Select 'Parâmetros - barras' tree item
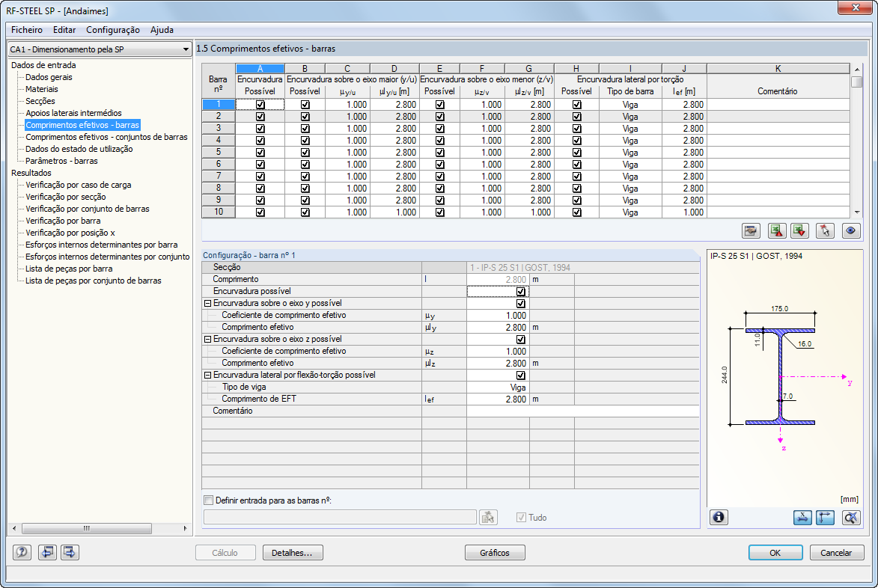The width and height of the screenshot is (878, 588). click(61, 161)
